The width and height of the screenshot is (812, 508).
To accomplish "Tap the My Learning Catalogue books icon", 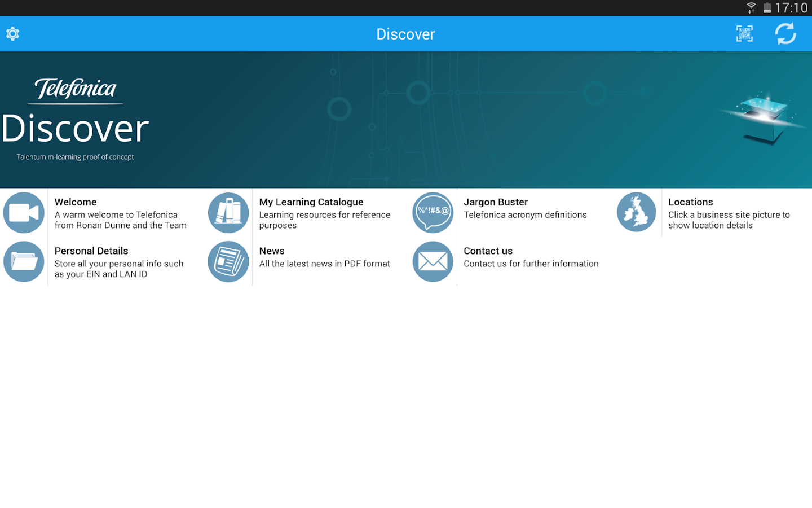I will 228,213.
